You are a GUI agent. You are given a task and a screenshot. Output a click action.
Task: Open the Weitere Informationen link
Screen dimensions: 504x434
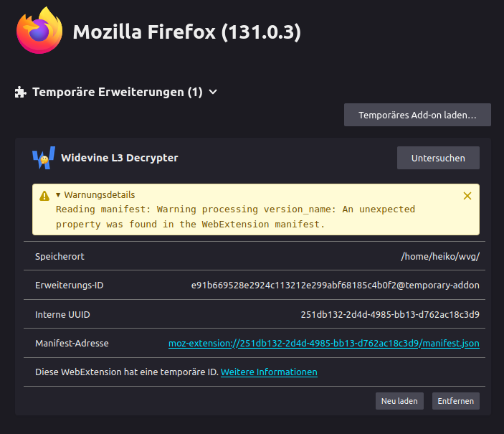269,372
